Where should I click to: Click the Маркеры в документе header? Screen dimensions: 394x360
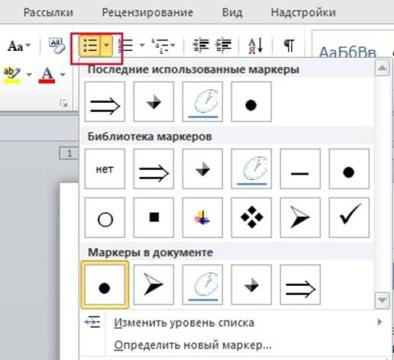pyautogui.click(x=150, y=252)
